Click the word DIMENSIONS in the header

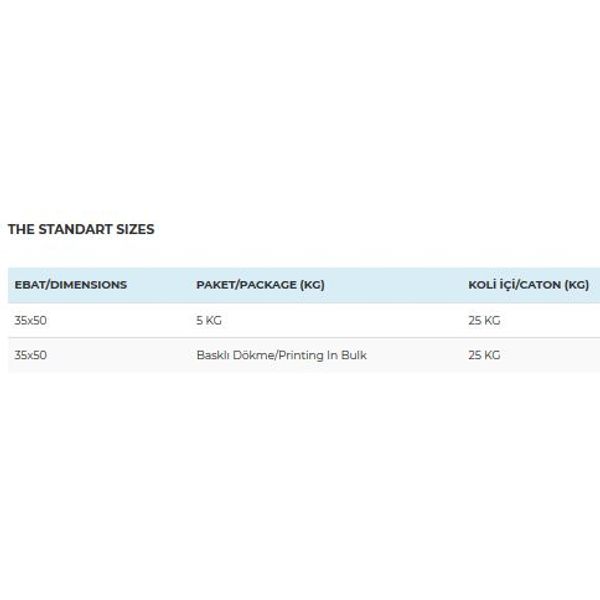(x=89, y=285)
